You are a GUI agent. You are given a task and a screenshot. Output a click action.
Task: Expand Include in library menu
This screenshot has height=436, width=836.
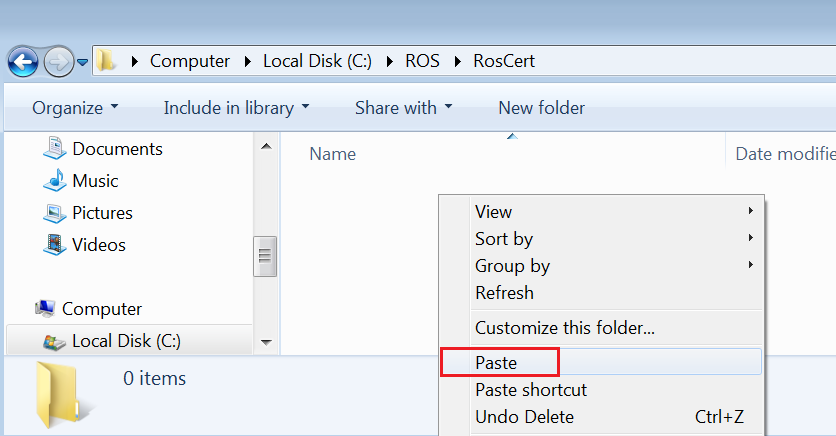236,108
